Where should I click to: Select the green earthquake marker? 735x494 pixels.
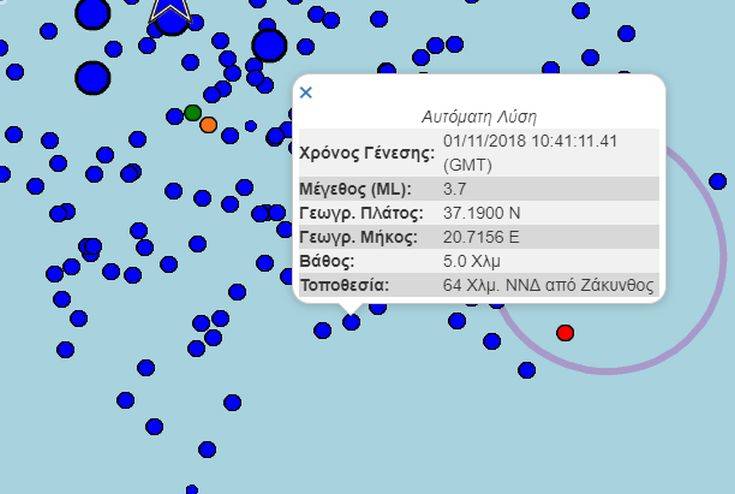pos(193,112)
